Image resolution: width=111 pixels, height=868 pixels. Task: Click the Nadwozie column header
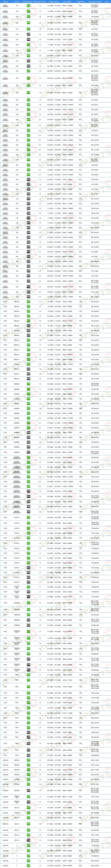click(81, 2)
